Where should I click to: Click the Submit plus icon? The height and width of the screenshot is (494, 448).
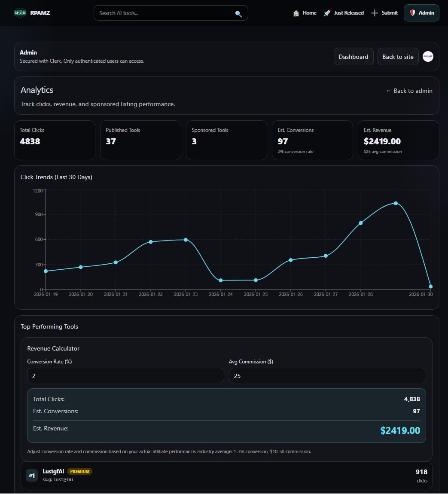pyautogui.click(x=375, y=13)
